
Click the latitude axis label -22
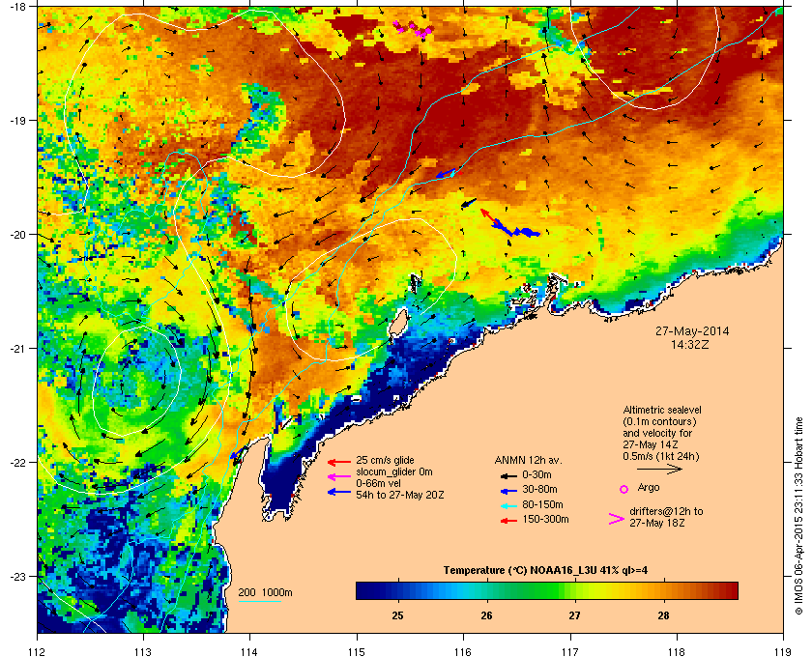[x=16, y=463]
